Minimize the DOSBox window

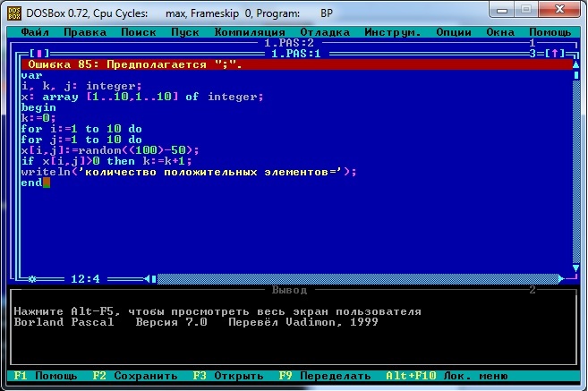click(x=502, y=9)
